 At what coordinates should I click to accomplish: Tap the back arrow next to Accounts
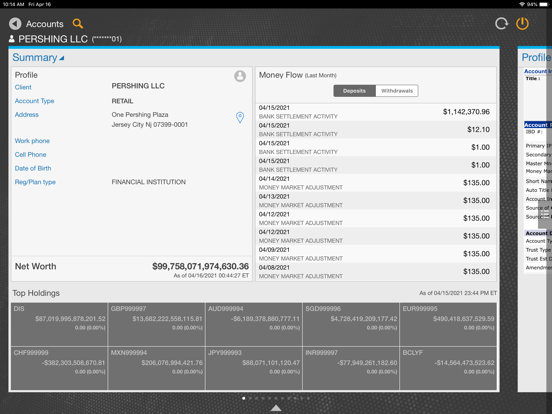[x=15, y=24]
